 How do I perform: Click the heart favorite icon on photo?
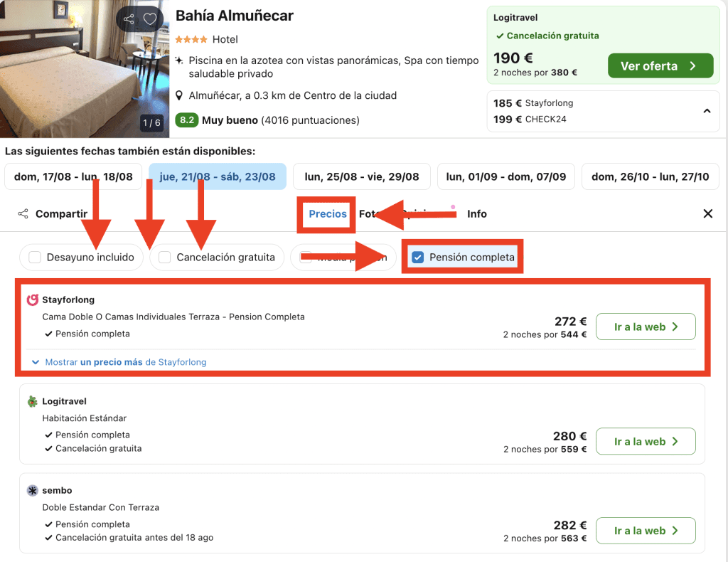(x=149, y=19)
